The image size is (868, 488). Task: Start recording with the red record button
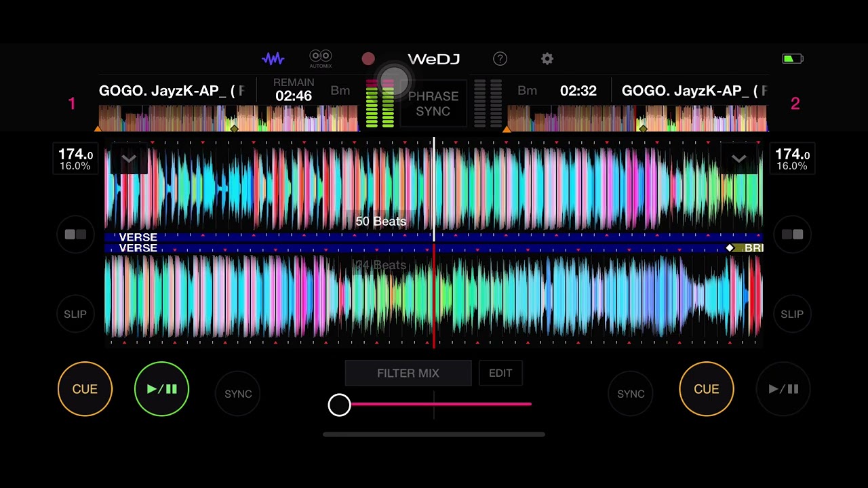pos(368,59)
